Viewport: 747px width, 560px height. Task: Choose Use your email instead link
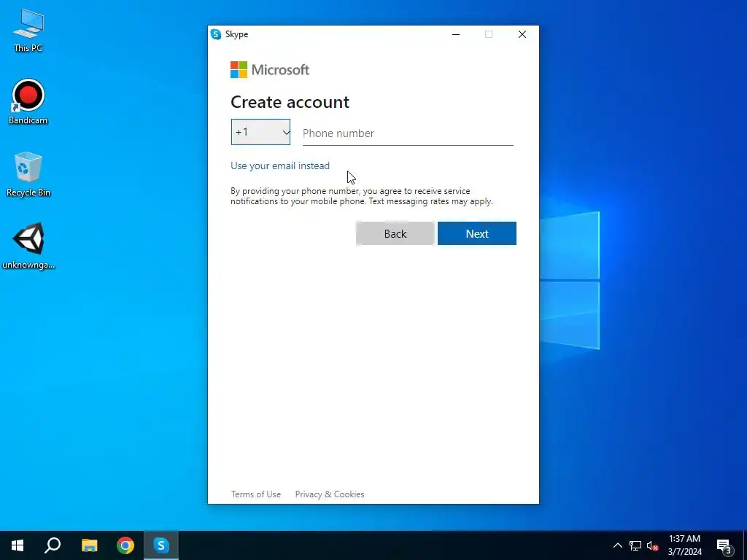(x=280, y=166)
